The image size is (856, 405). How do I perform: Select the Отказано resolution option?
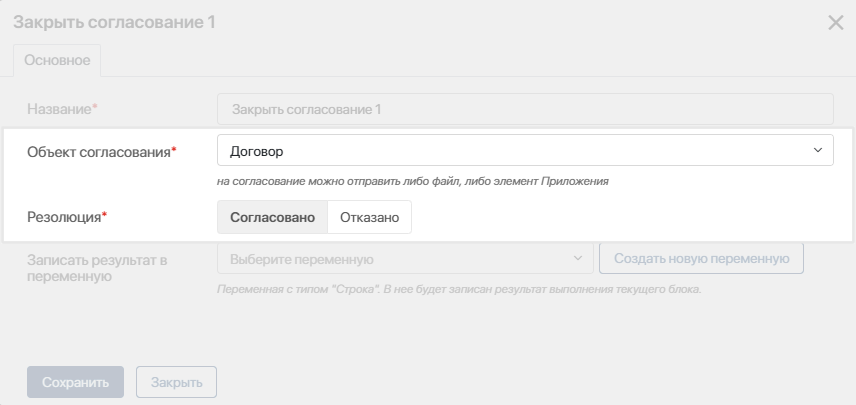[x=370, y=217]
